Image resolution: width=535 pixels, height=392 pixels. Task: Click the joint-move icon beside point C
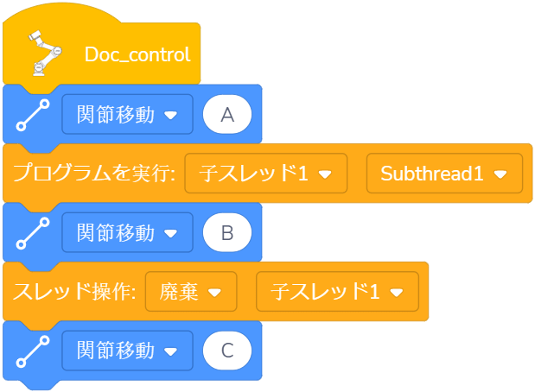[x=31, y=352]
